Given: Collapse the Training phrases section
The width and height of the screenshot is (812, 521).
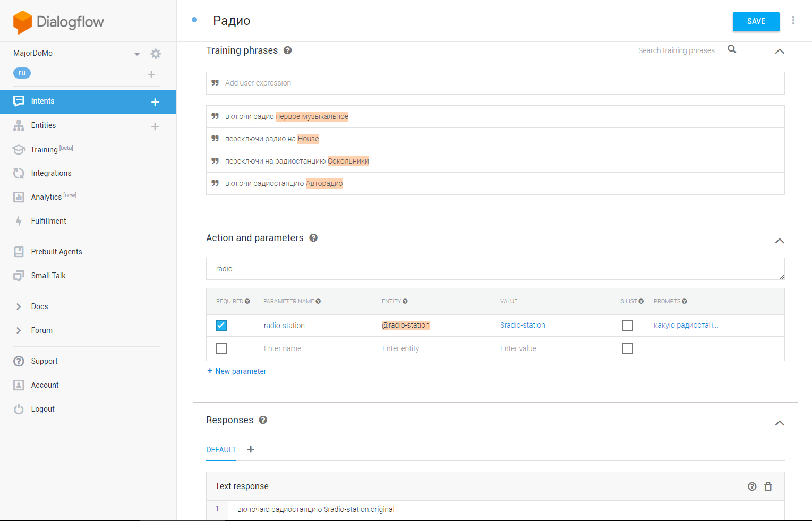Looking at the screenshot, I should [x=779, y=52].
